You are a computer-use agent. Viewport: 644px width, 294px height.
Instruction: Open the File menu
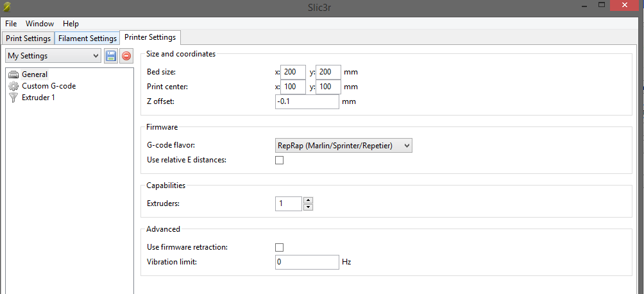coord(11,24)
